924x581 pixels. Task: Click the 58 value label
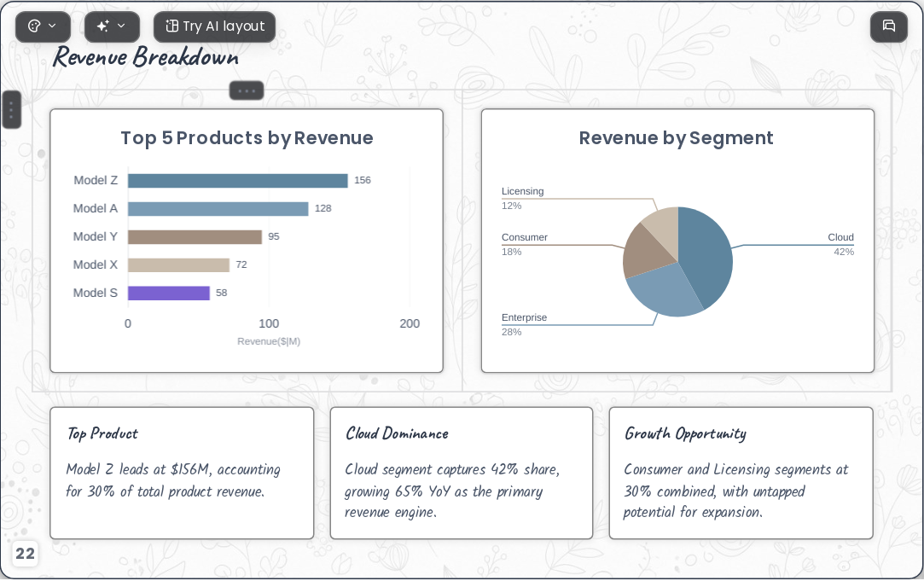[x=222, y=293]
